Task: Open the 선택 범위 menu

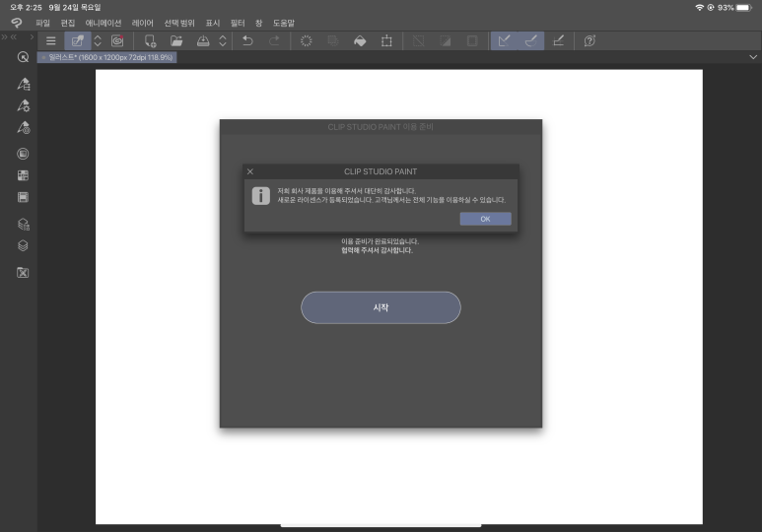Action: [179, 23]
